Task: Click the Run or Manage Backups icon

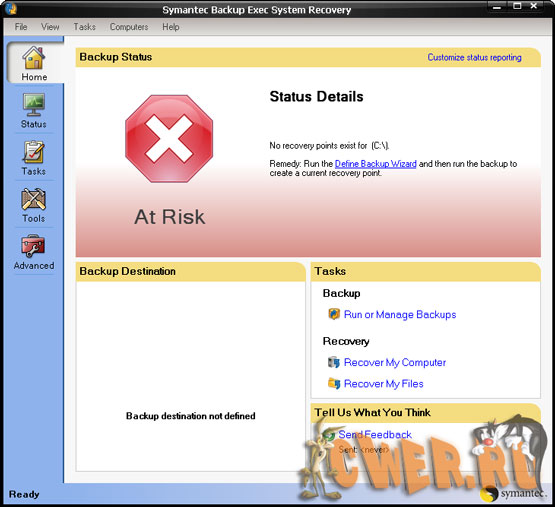Action: click(334, 314)
